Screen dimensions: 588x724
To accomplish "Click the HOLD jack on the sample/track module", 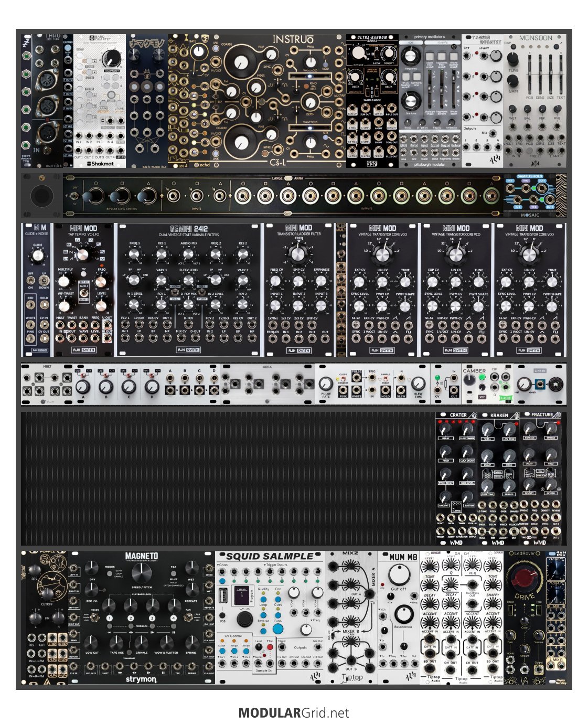I will 386,390.
